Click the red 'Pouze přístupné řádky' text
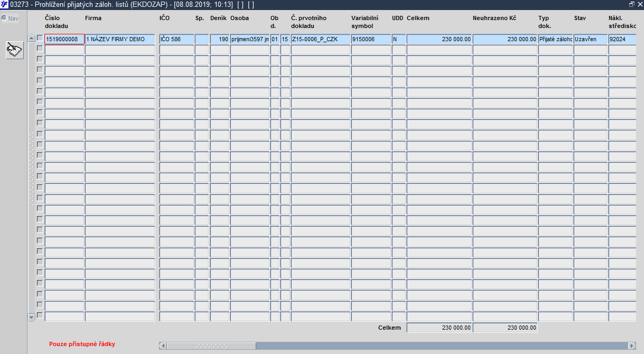This screenshot has width=644, height=354. 82,344
